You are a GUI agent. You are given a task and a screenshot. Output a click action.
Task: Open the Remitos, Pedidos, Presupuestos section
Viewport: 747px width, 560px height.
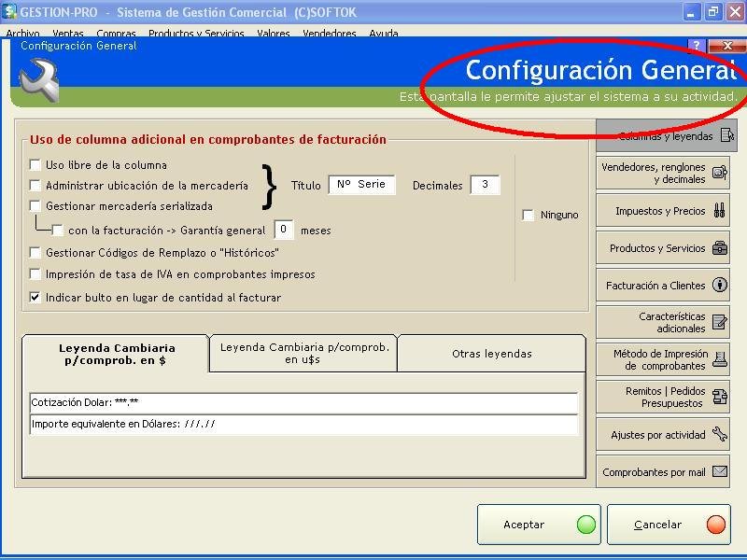[x=666, y=397]
